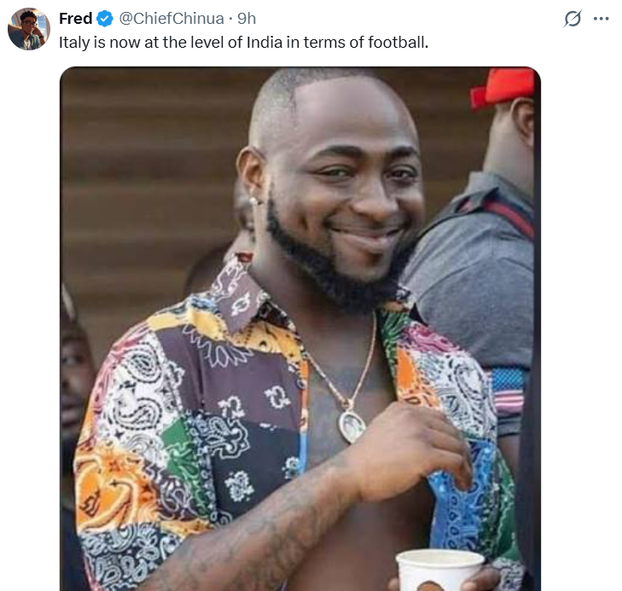Click the blue verified badge beside Fred
Screen dimensions: 622x591
(x=105, y=19)
